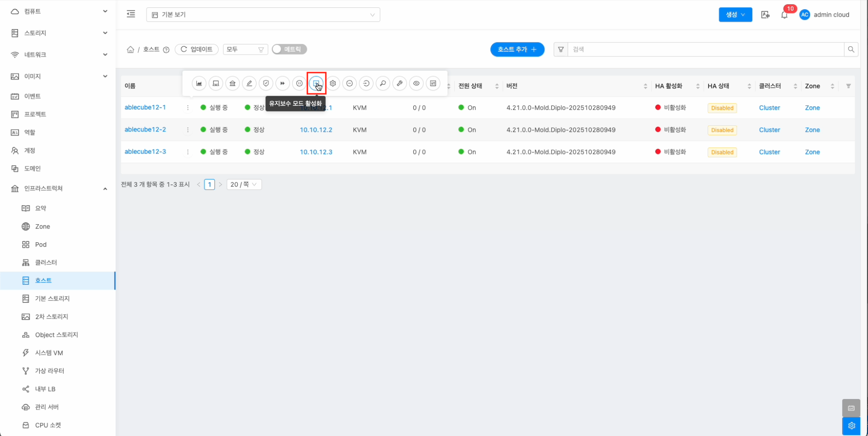This screenshot has height=436, width=868.
Task: Open the notifications bell icon
Action: coord(784,15)
